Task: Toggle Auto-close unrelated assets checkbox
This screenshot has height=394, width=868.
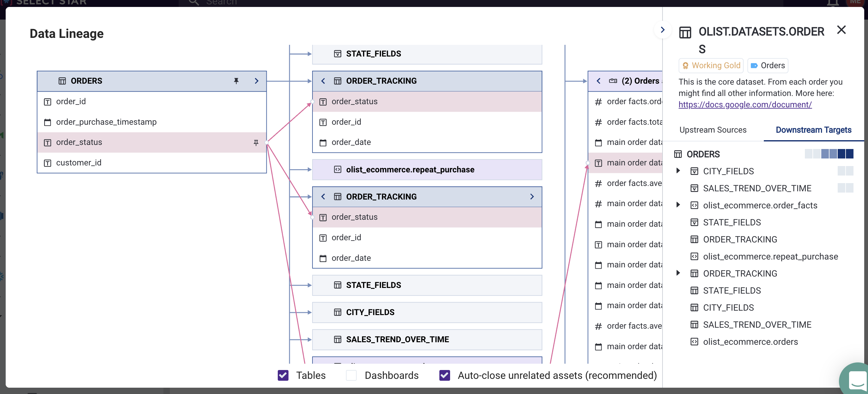Action: tap(445, 375)
